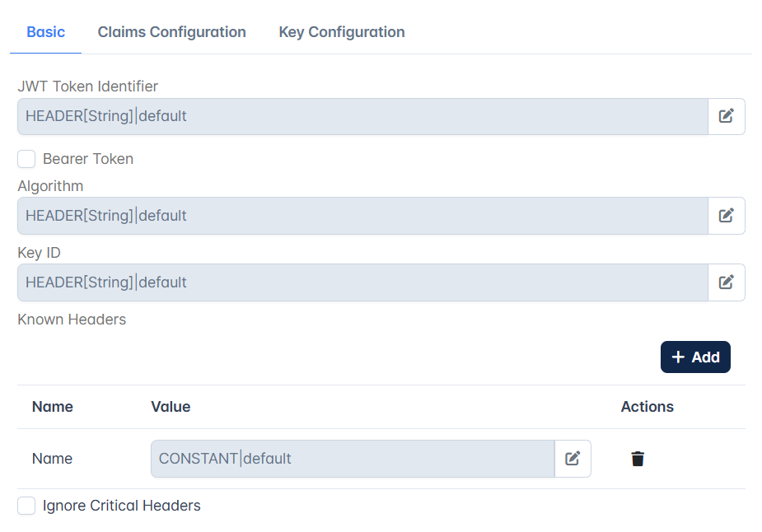Open the JWT Token Identifier edit icon
This screenshot has width=762, height=532.
[x=726, y=116]
